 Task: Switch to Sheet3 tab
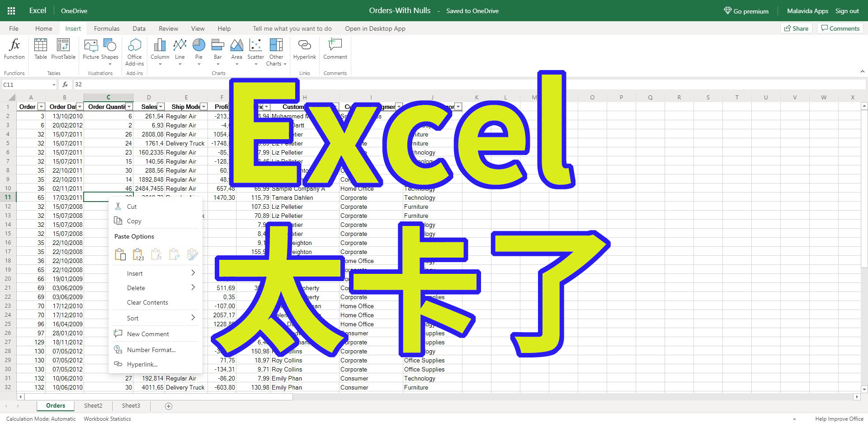point(131,406)
